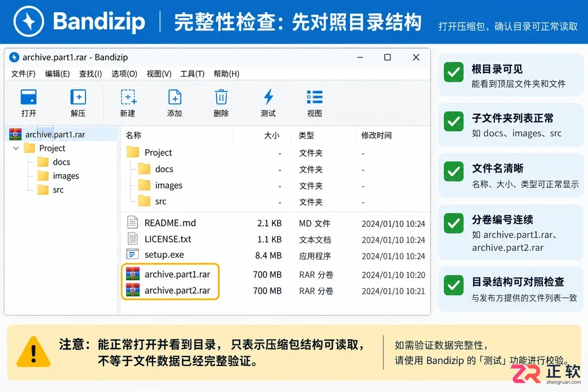Viewport: 588px width, 392px height.
Task: Toggle the 文件名清晰 green checkbox
Action: 453,171
